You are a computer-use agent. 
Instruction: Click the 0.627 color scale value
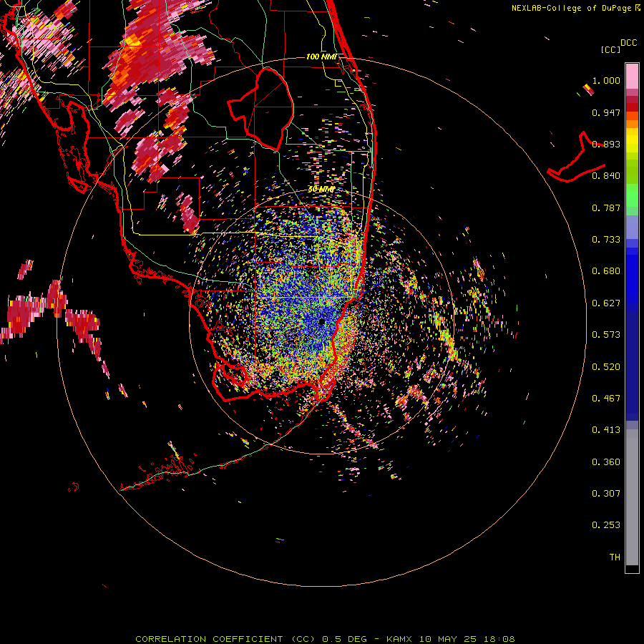606,303
